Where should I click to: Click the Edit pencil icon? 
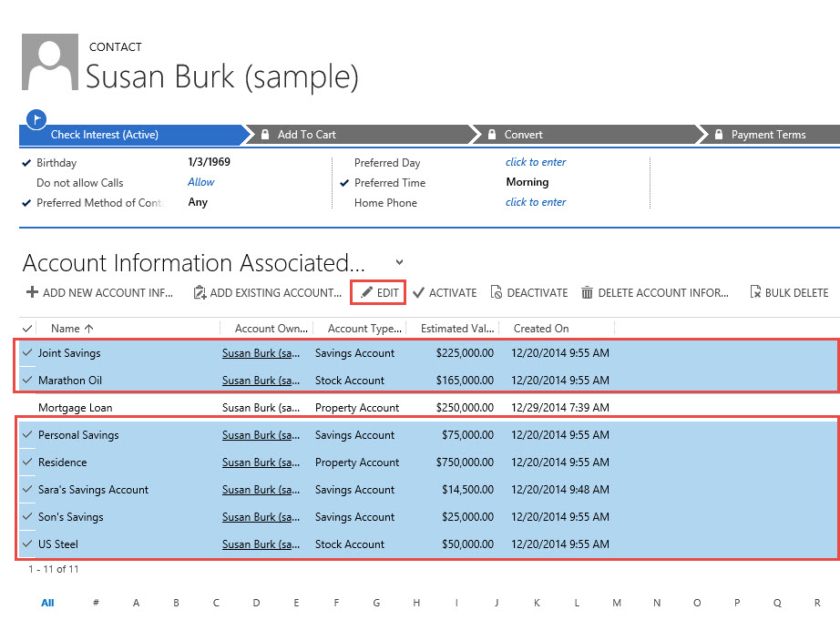click(366, 292)
